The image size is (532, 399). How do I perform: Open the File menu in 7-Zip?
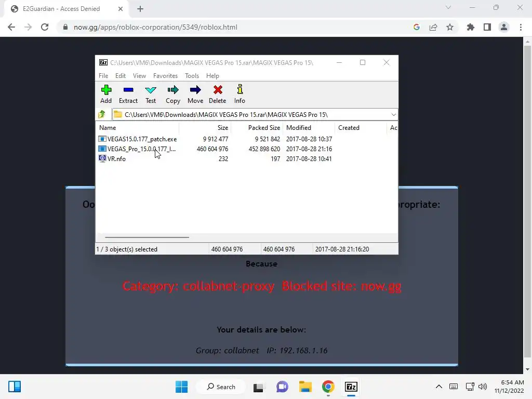pyautogui.click(x=103, y=76)
